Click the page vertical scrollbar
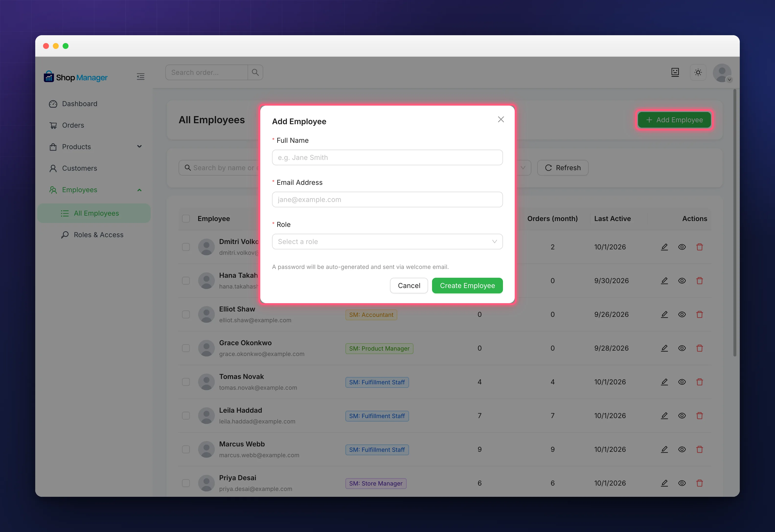The height and width of the screenshot is (532, 775). click(735, 223)
